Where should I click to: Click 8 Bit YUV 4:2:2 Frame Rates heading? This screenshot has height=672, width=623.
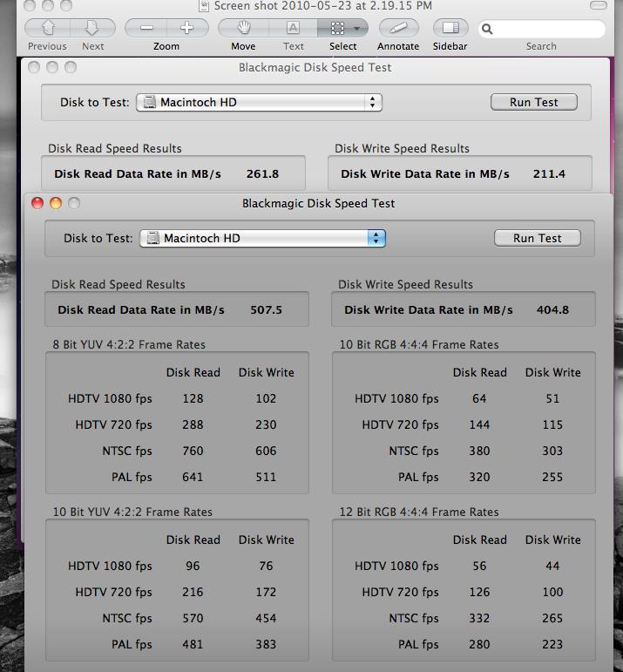coord(129,344)
